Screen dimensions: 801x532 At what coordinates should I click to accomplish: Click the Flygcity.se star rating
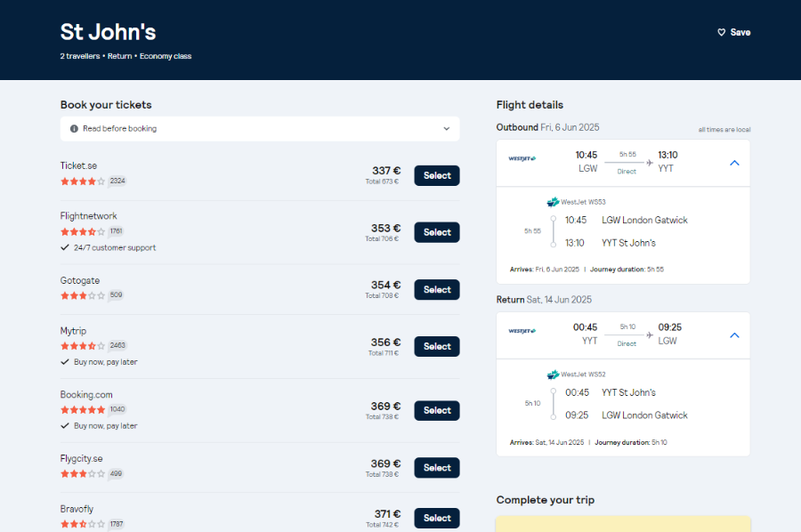click(x=83, y=474)
